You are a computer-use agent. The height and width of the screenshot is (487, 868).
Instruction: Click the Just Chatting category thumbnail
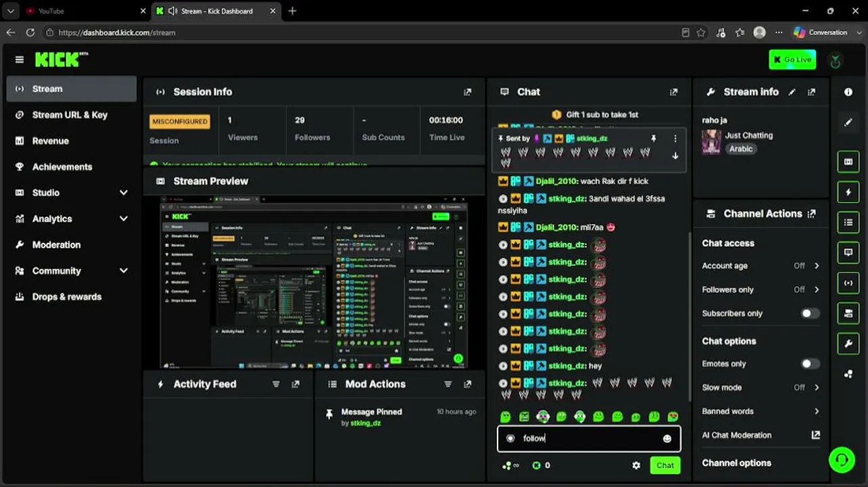[x=711, y=142]
